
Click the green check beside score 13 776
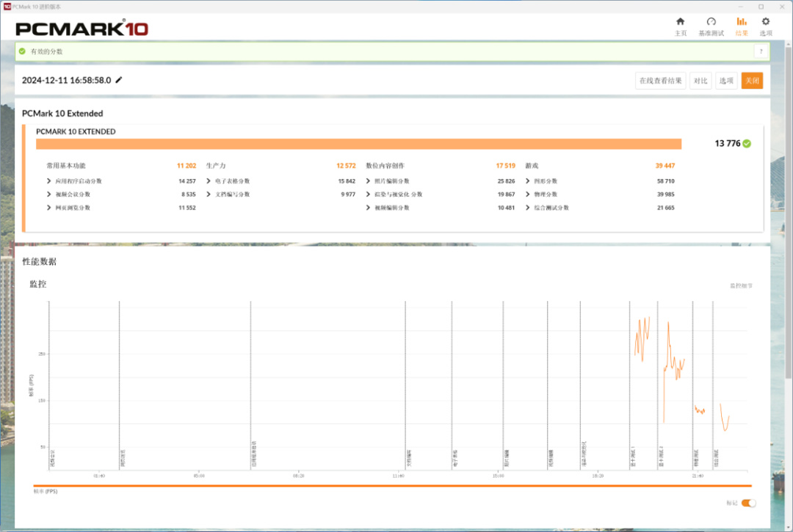(747, 144)
